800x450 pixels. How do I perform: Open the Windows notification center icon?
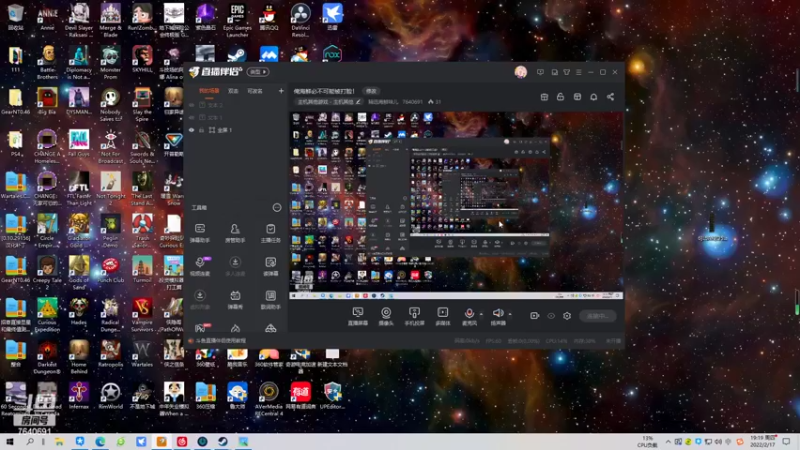click(786, 441)
